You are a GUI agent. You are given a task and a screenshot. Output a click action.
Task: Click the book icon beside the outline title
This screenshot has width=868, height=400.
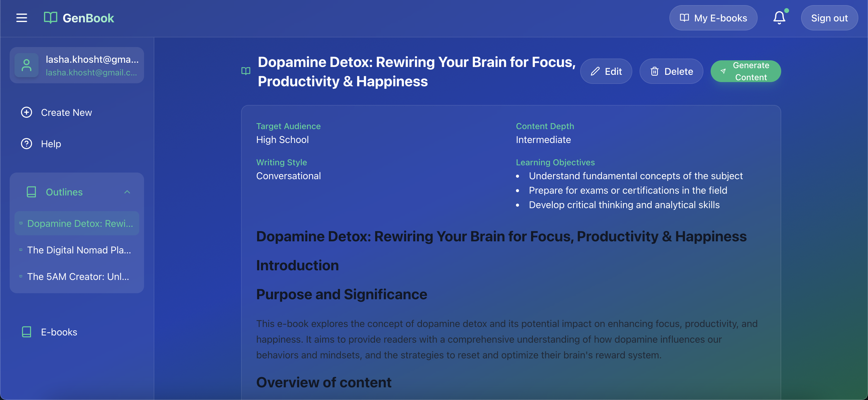tap(246, 71)
